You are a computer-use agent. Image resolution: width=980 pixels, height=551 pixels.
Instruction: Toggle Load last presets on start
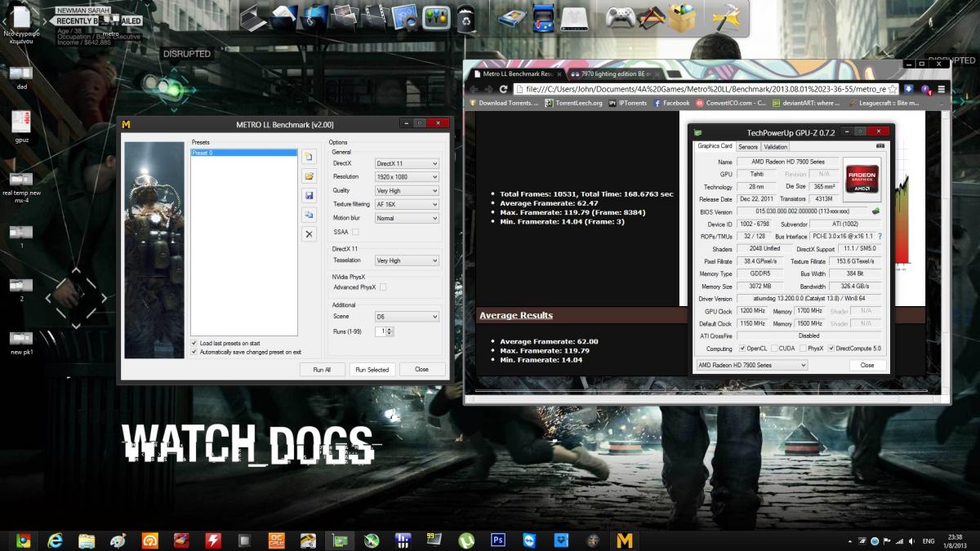(194, 343)
